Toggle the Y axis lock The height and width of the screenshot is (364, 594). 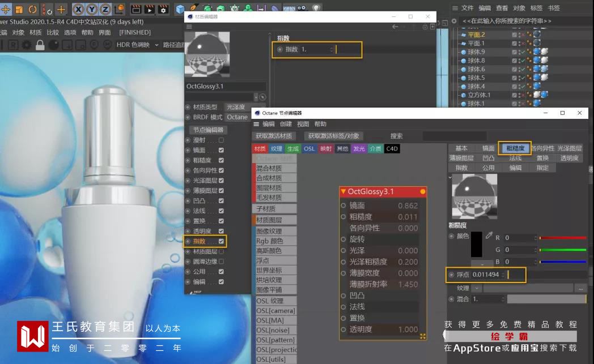[92, 9]
